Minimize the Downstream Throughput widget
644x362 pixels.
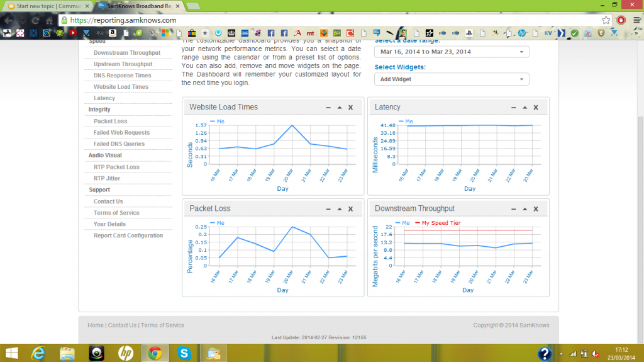coord(513,209)
